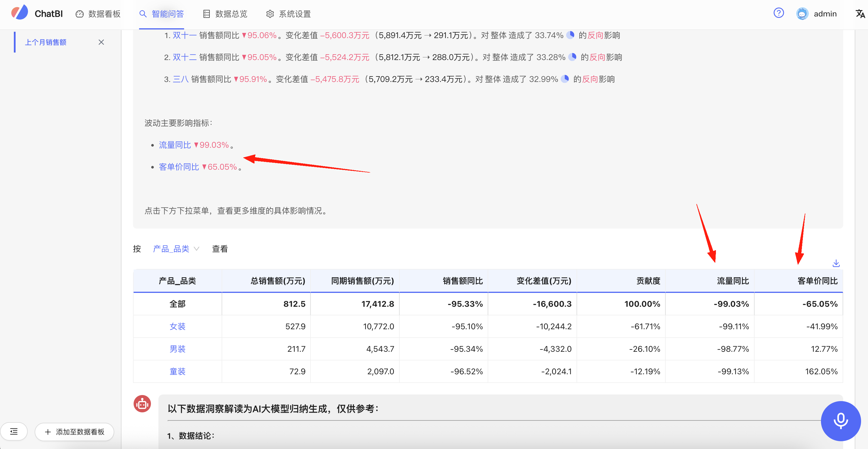Switch to the 数据看板 tab
Viewport: 868px width, 449px height.
point(97,14)
